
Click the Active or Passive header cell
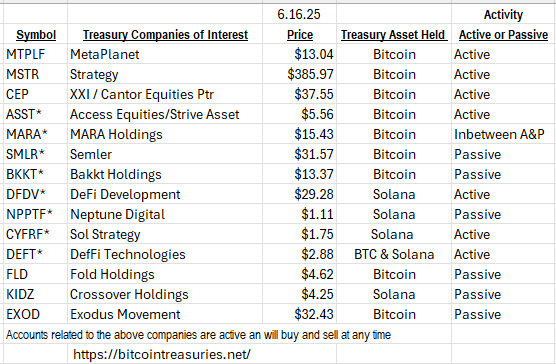(x=503, y=35)
